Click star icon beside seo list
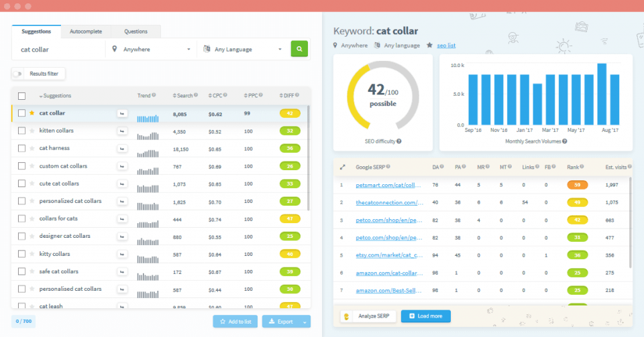644x337 pixels. pos(429,46)
